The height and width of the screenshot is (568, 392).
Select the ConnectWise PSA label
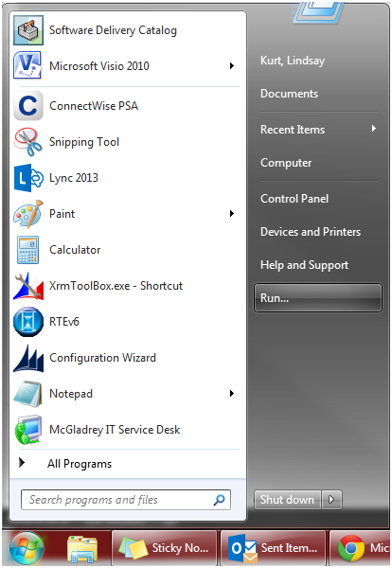point(94,106)
